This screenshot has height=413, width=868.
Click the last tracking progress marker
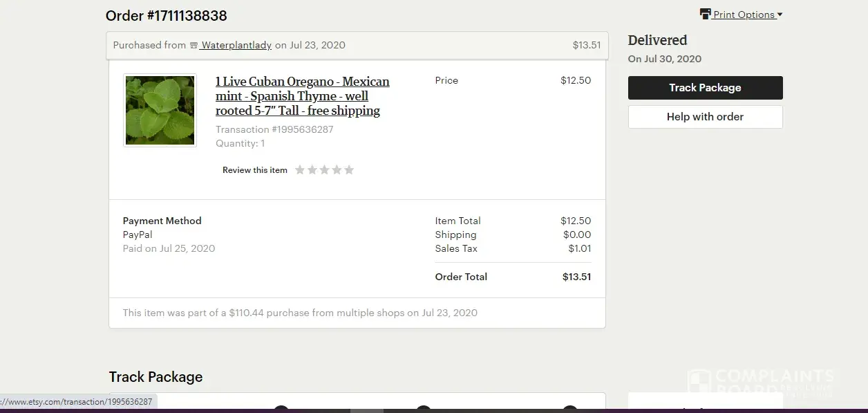point(570,409)
